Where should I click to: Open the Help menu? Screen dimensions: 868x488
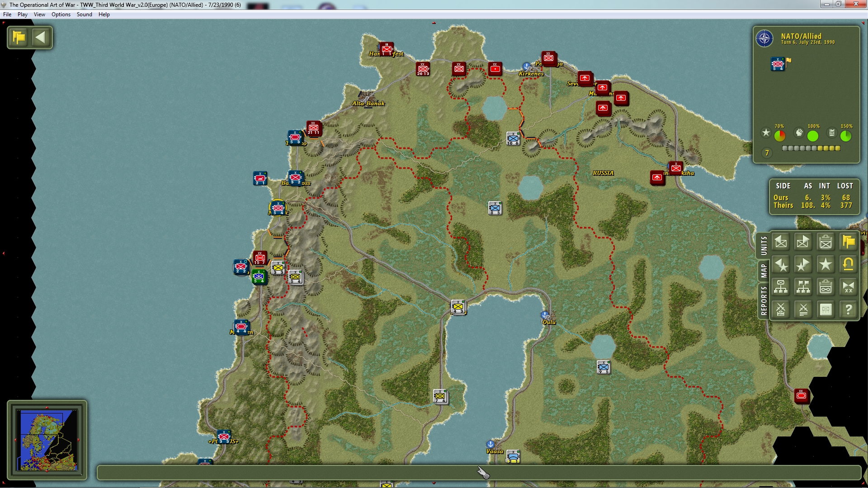[104, 14]
